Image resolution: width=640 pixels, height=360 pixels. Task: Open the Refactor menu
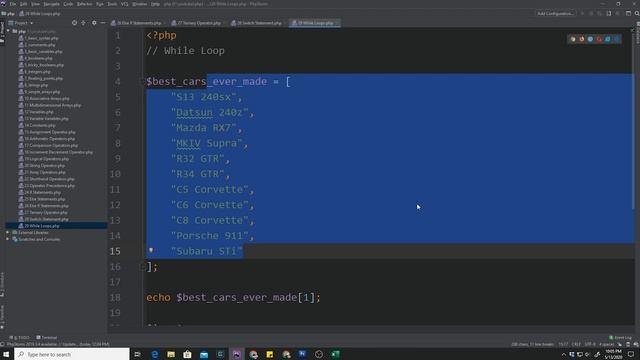(84, 4)
